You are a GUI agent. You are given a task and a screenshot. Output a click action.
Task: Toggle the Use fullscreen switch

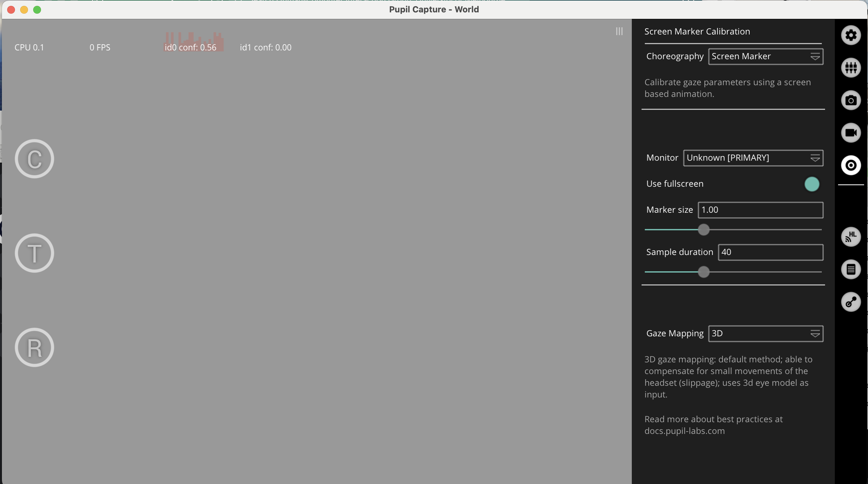[812, 184]
